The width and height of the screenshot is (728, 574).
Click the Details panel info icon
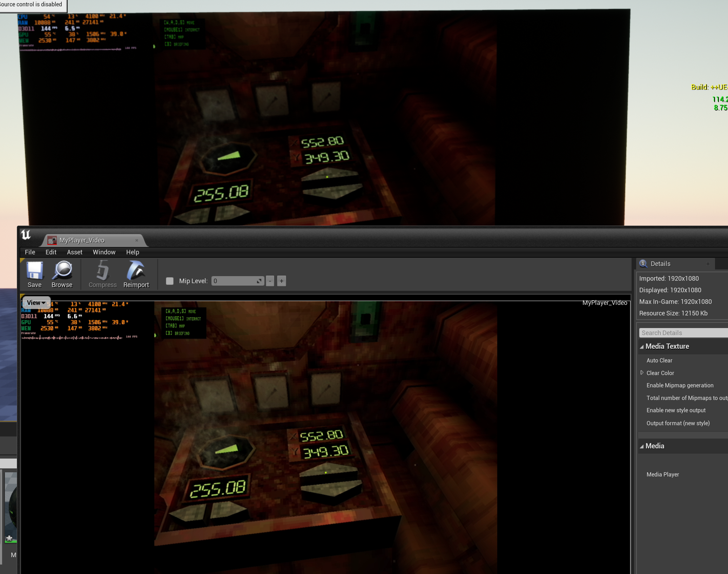644,263
